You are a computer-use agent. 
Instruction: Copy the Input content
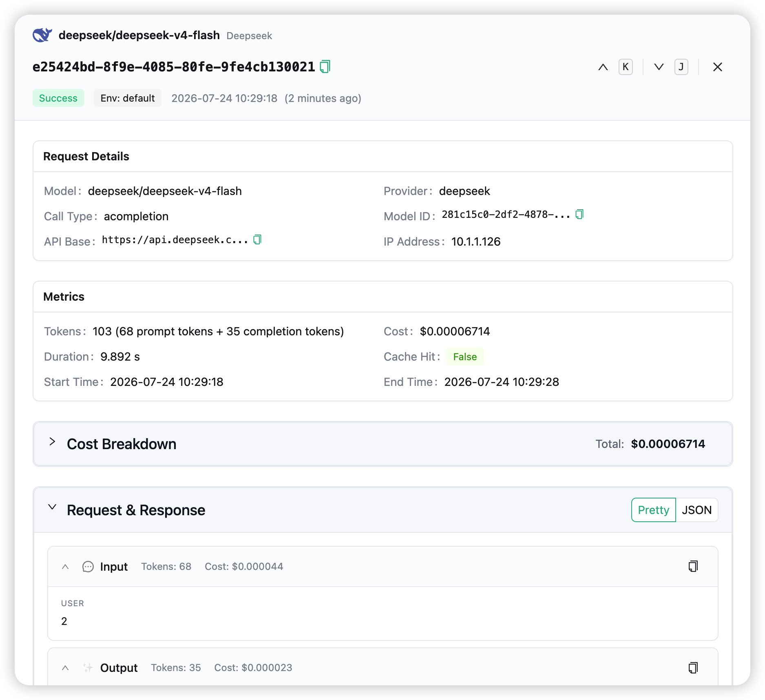tap(693, 566)
